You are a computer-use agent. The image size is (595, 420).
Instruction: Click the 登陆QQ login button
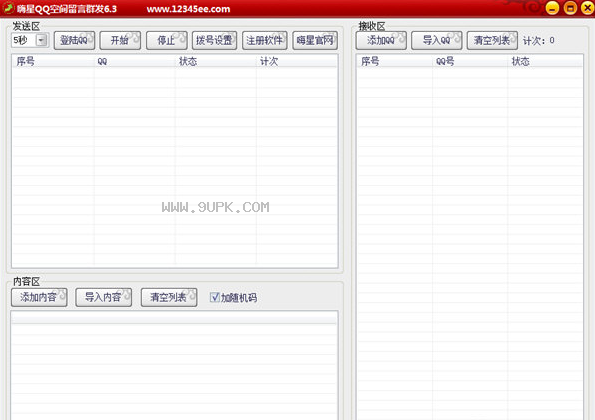[74, 40]
